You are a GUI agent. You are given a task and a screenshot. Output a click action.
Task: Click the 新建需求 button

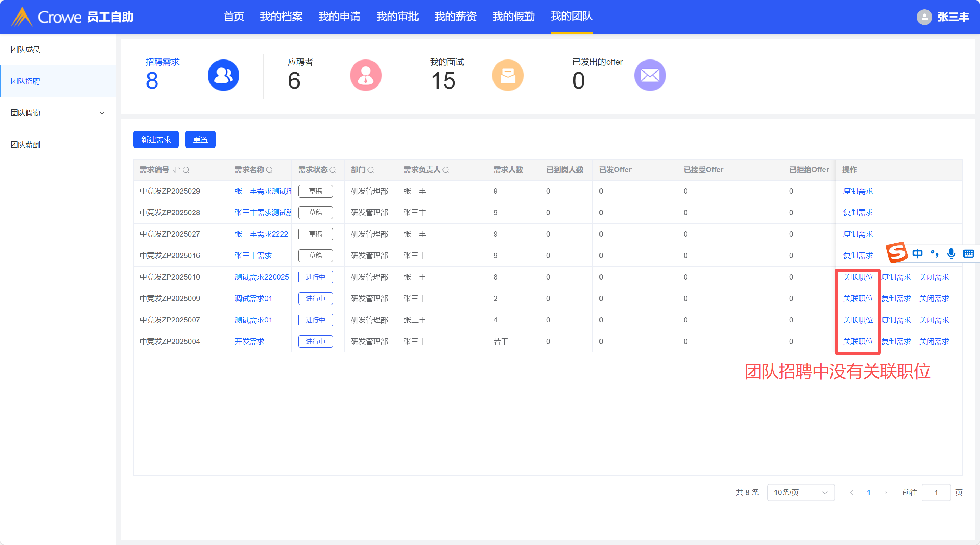pyautogui.click(x=156, y=140)
